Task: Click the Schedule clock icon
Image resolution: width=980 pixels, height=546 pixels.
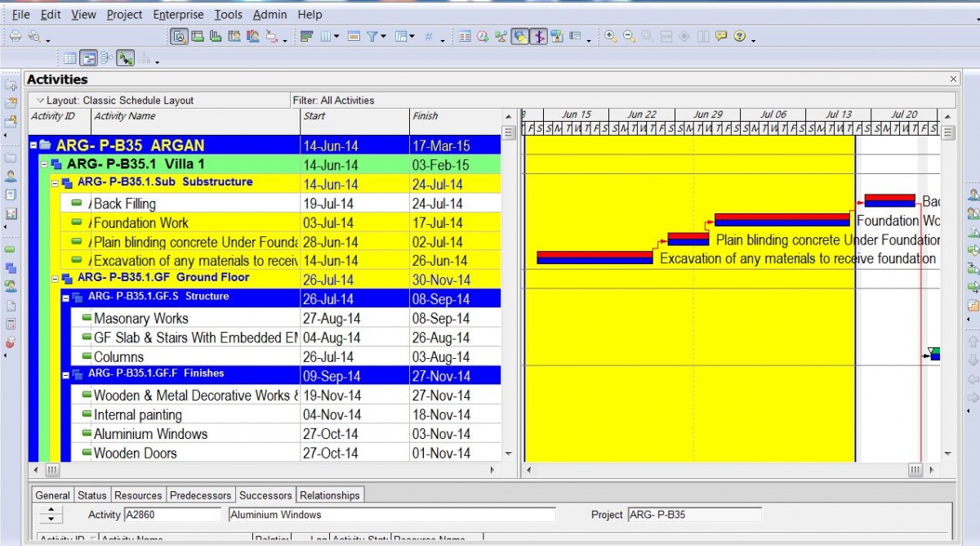Action: click(x=483, y=36)
